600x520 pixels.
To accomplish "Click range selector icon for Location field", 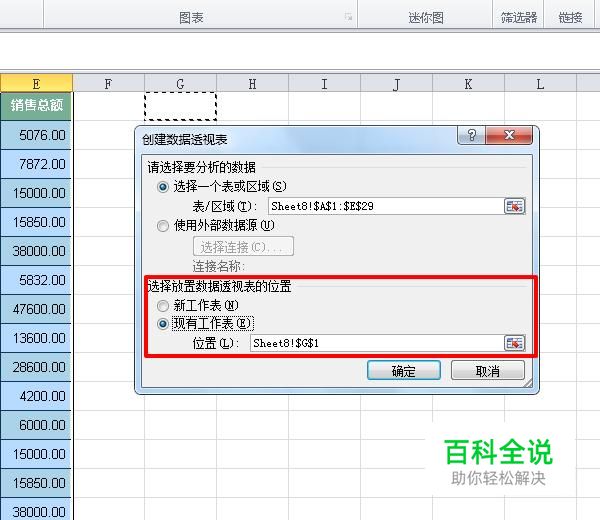I will tap(514, 343).
